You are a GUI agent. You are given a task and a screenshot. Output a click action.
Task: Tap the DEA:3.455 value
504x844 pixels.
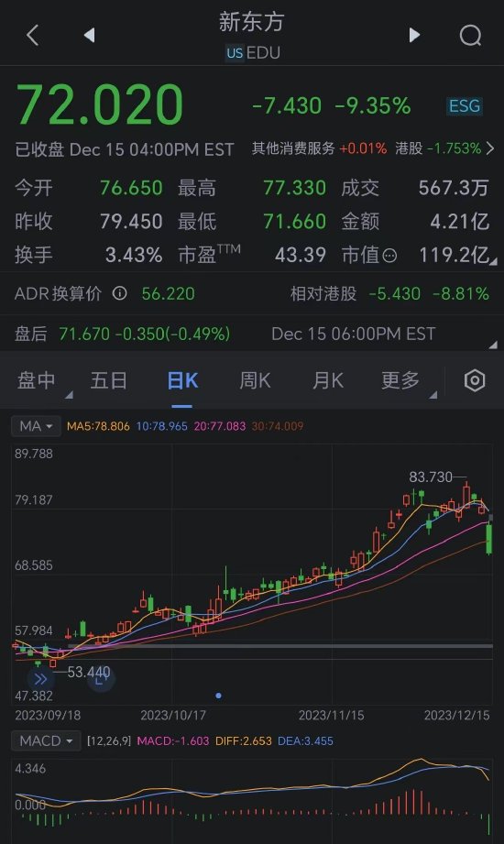pos(305,741)
